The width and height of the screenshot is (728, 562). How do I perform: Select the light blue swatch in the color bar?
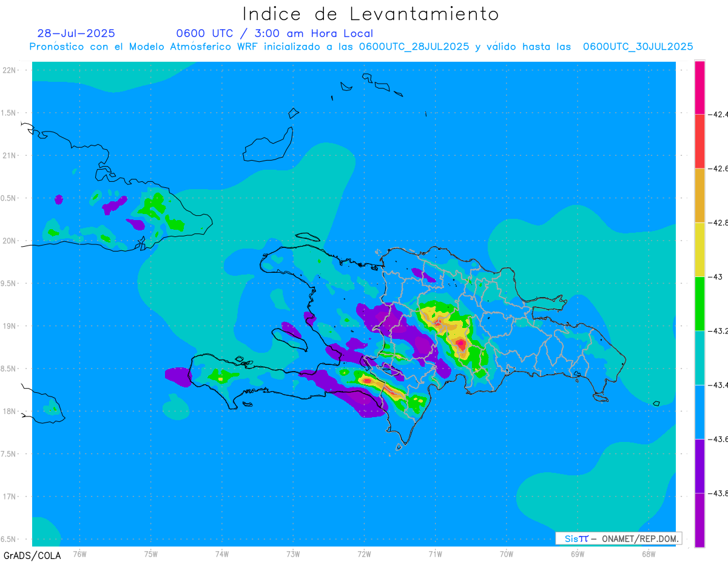coord(699,412)
